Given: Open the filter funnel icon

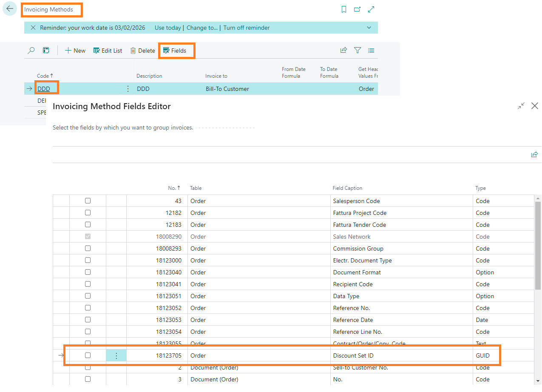Looking at the screenshot, I should (358, 51).
